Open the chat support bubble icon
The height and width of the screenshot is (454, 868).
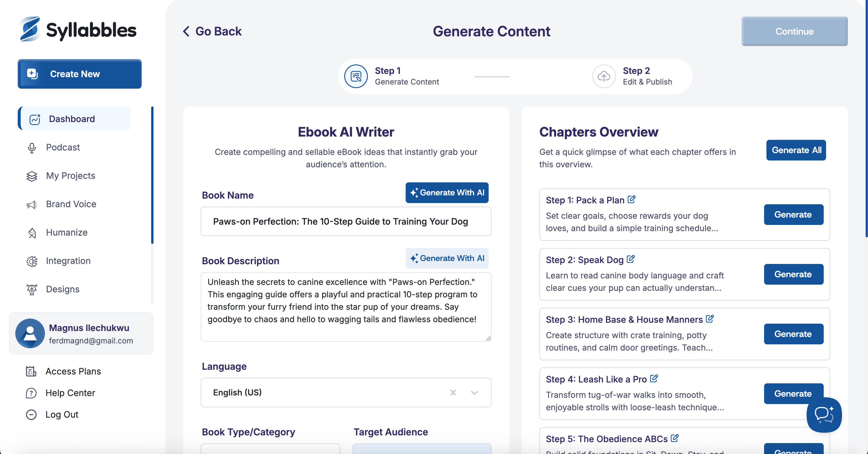point(823,414)
